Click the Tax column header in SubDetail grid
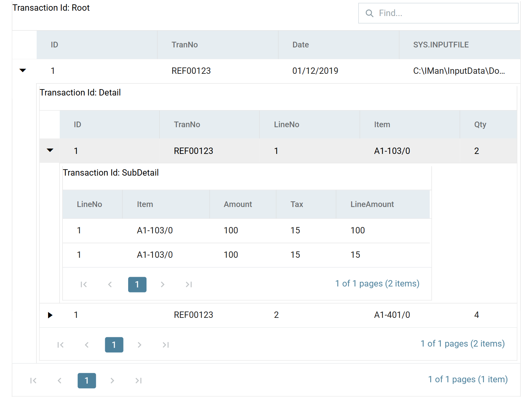 [x=306, y=204]
